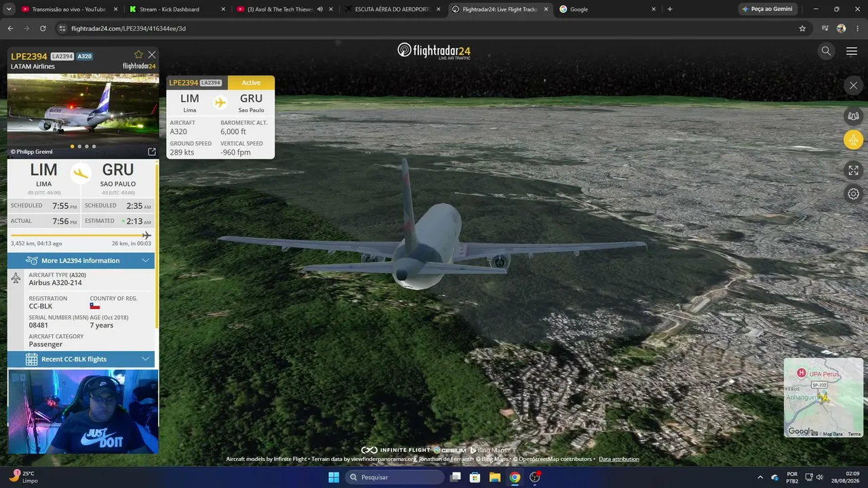This screenshot has height=488, width=868.
Task: Expand Recent CC-BLK flights section
Action: [81, 359]
